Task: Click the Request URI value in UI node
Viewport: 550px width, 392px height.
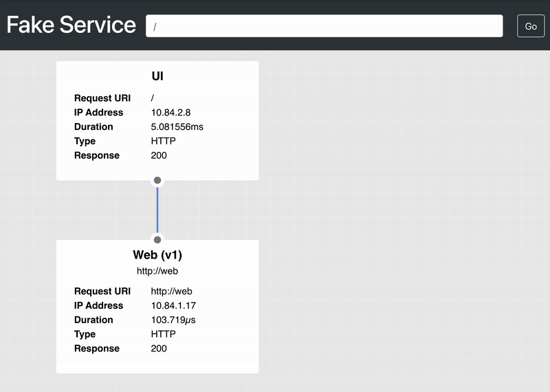Action: point(153,98)
